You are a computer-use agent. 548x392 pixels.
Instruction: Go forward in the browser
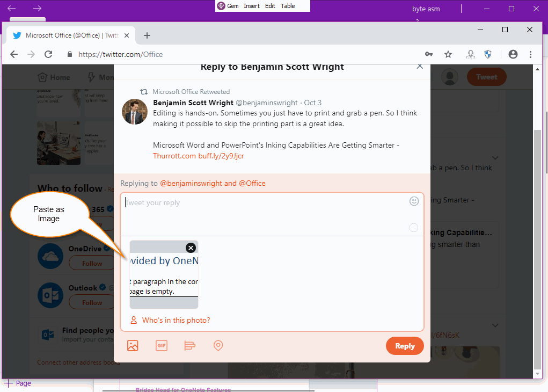(31, 54)
